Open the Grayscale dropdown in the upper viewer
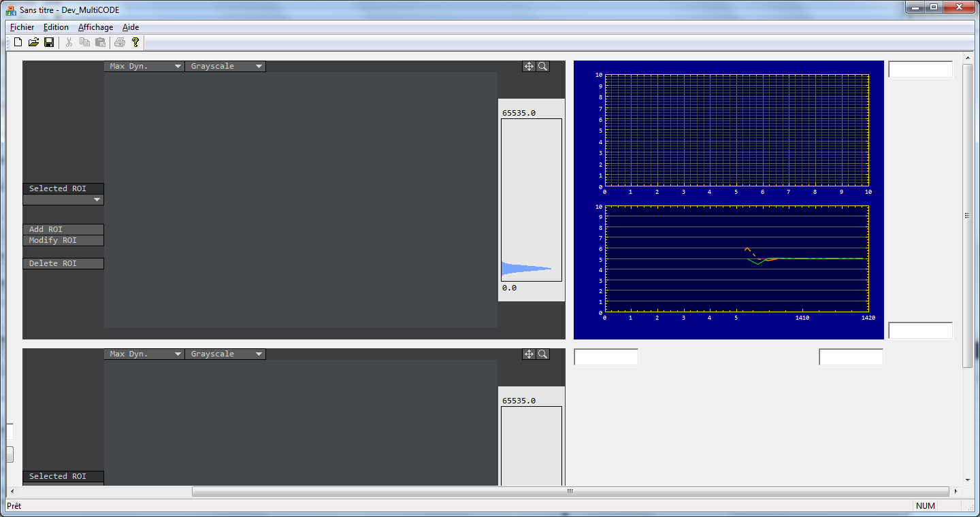This screenshot has width=980, height=517. (x=225, y=66)
